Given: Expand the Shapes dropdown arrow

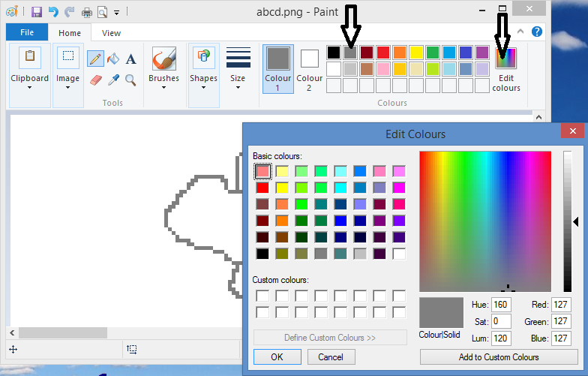Looking at the screenshot, I should point(204,88).
